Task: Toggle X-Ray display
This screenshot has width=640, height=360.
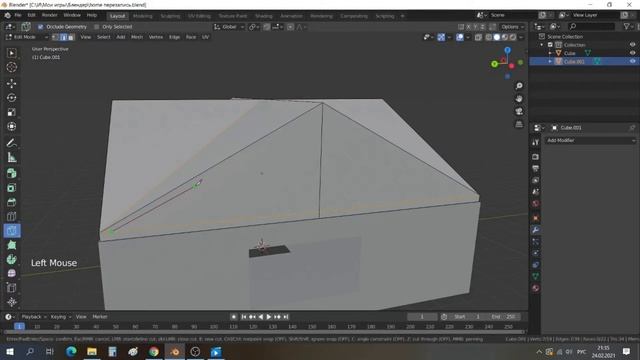Action: pos(478,37)
